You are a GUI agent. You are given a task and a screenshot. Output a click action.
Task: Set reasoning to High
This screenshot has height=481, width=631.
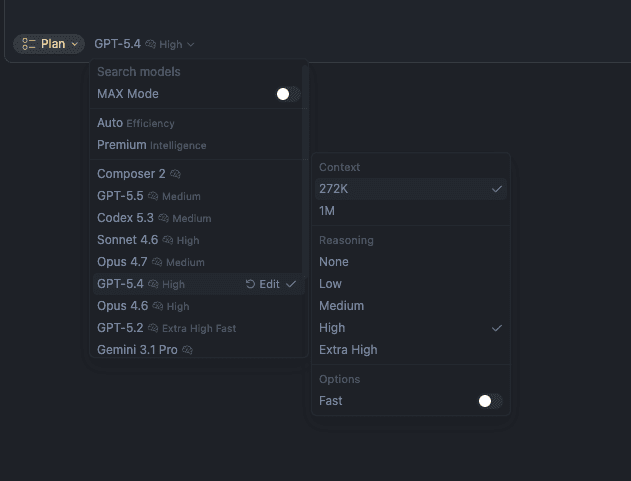click(410, 328)
